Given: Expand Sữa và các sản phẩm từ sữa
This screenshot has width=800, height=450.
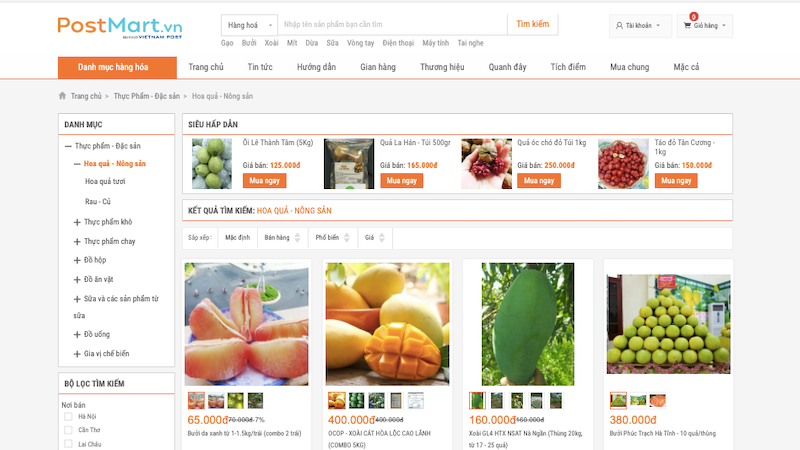Looking at the screenshot, I should click(77, 299).
